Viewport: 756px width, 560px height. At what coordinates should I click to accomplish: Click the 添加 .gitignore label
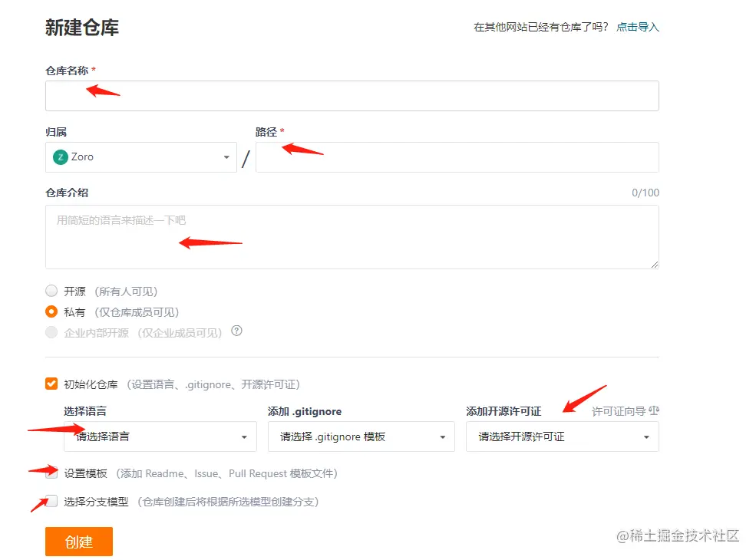(x=305, y=411)
